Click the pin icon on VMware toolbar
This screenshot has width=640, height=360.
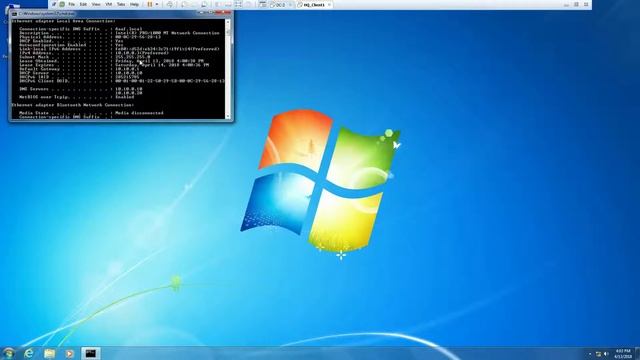pos(53,4)
